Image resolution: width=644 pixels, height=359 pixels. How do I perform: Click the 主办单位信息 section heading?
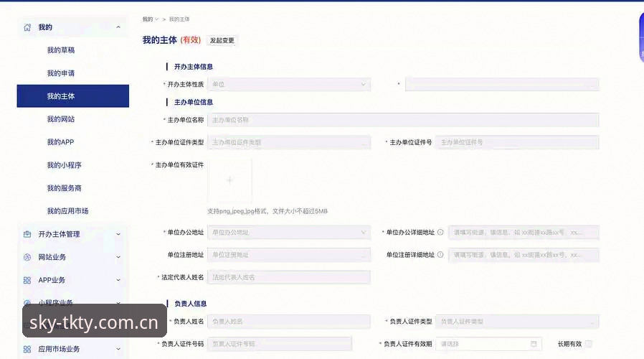pos(194,102)
